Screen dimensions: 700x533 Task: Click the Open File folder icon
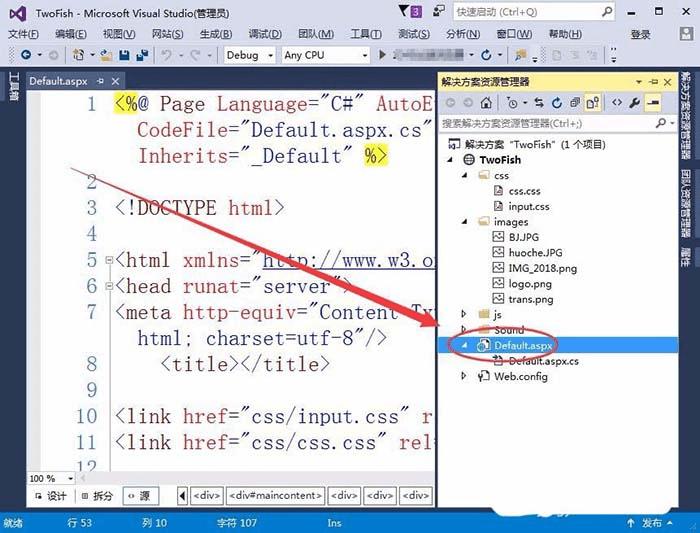(x=106, y=55)
